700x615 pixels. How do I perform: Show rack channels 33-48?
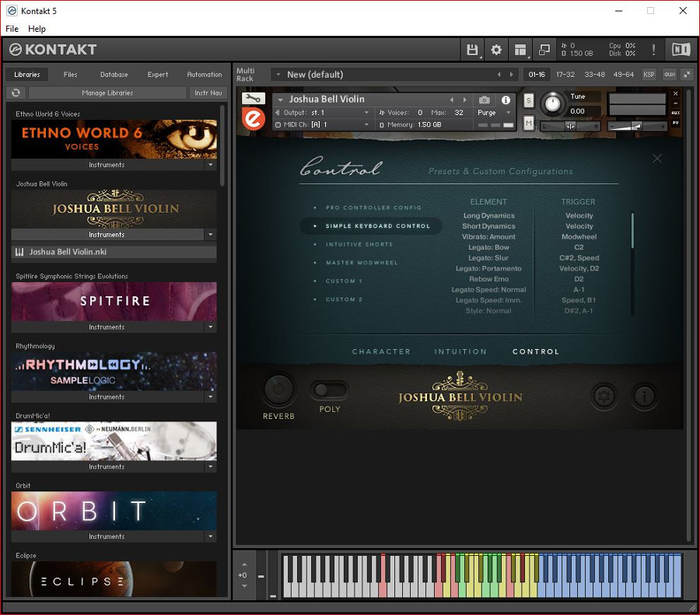(595, 75)
